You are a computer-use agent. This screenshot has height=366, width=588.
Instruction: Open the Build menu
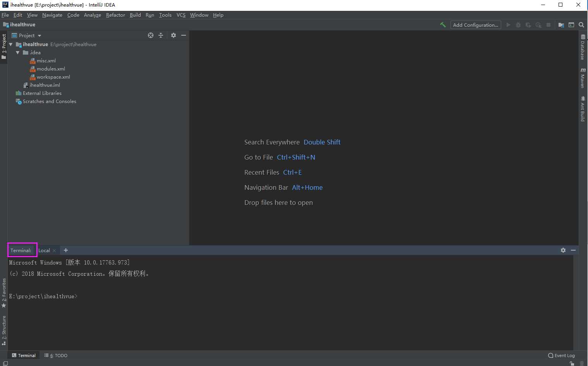[x=135, y=15]
